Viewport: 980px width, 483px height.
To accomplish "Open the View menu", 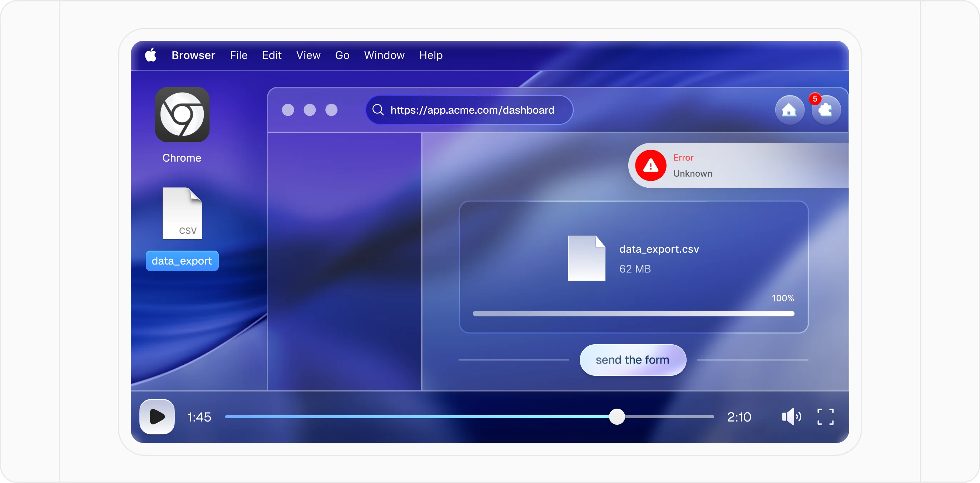I will tap(308, 55).
